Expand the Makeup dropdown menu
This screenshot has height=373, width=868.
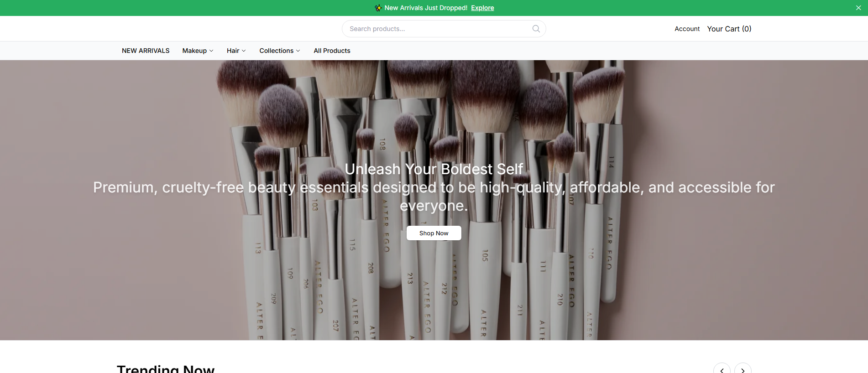198,51
